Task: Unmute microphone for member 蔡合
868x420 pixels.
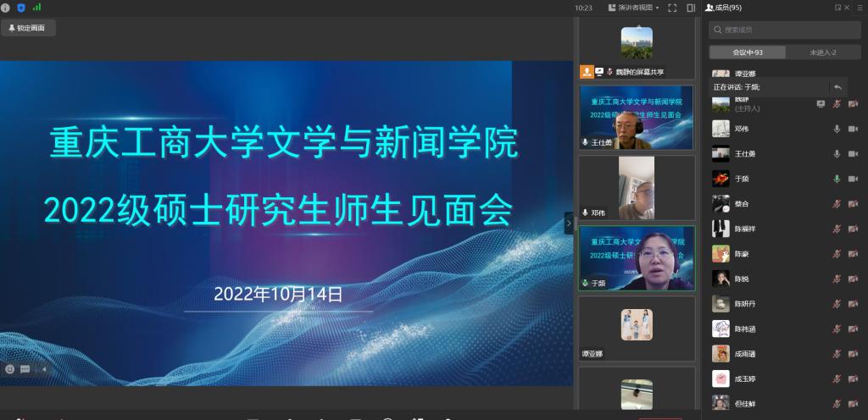Action: 837,204
